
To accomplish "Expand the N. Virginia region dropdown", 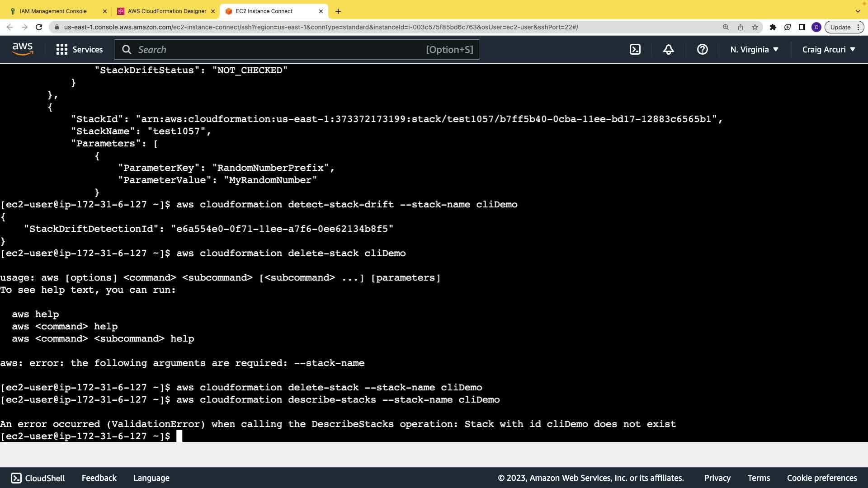I will click(x=754, y=50).
